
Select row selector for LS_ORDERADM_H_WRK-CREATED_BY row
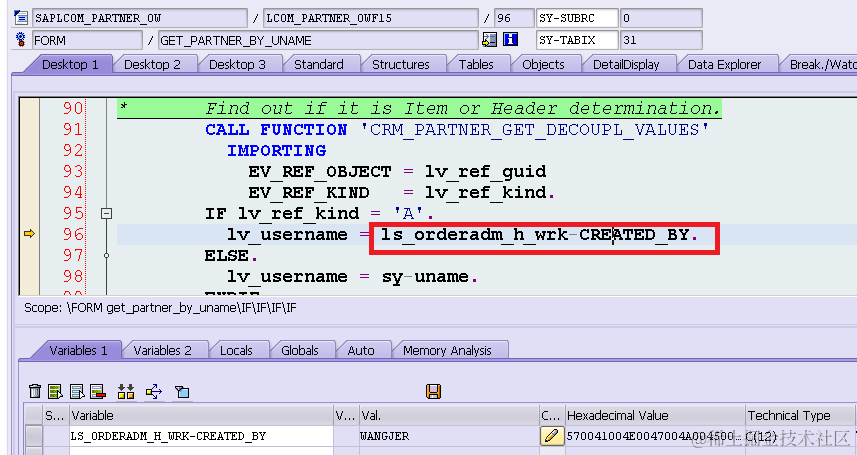click(34, 436)
